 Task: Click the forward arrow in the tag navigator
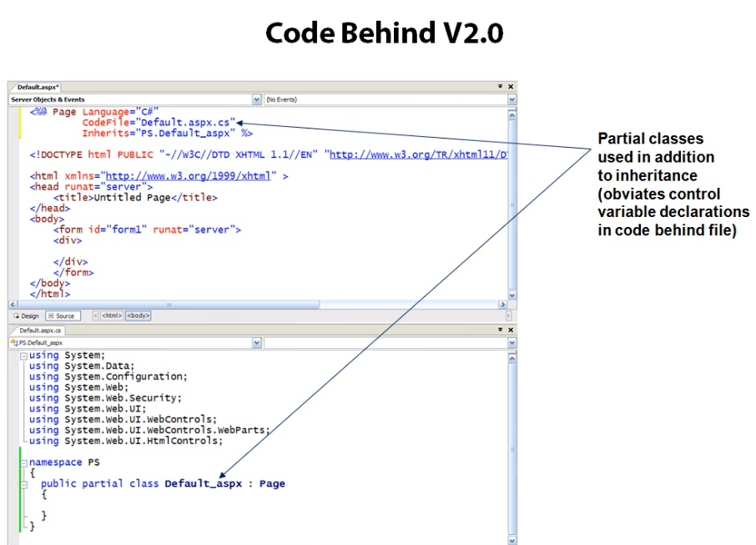pyautogui.click(x=511, y=315)
